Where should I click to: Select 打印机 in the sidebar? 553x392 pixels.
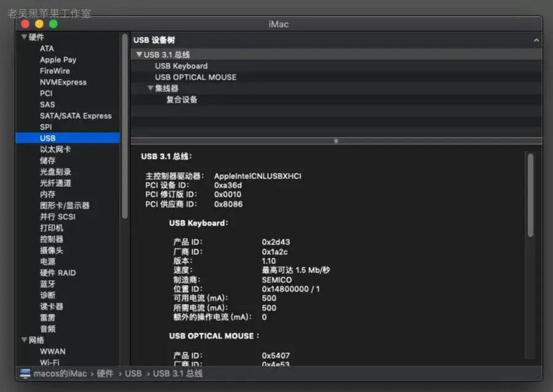(x=52, y=228)
